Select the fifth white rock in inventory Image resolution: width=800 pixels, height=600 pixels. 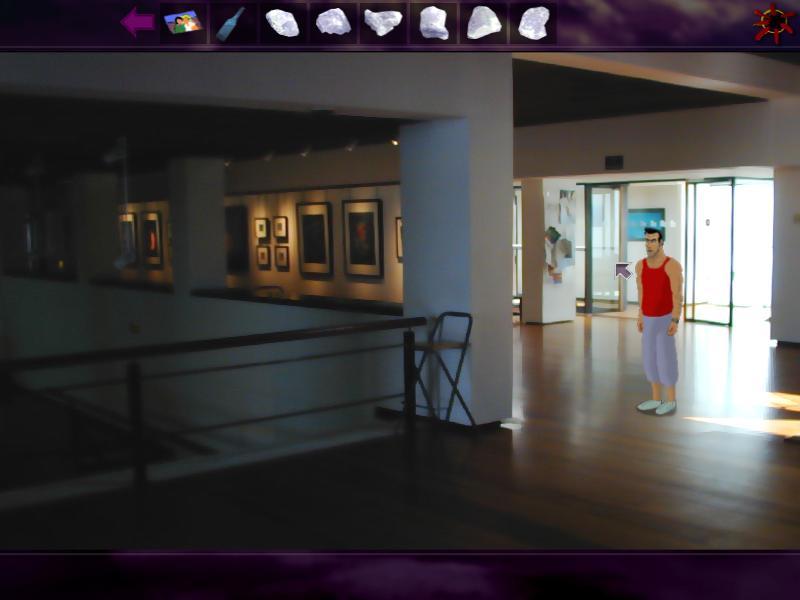(484, 22)
